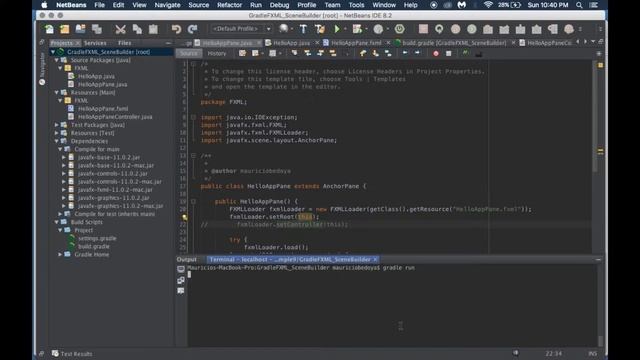This screenshot has width=640, height=360.
Task: Click the Shift Line Right icon
Action: [417, 53]
